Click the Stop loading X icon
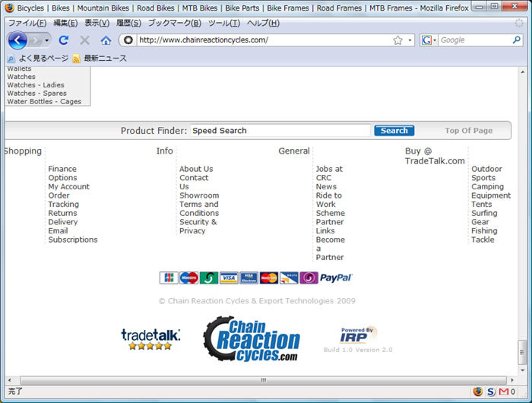The height and width of the screenshot is (403, 532). [x=84, y=40]
